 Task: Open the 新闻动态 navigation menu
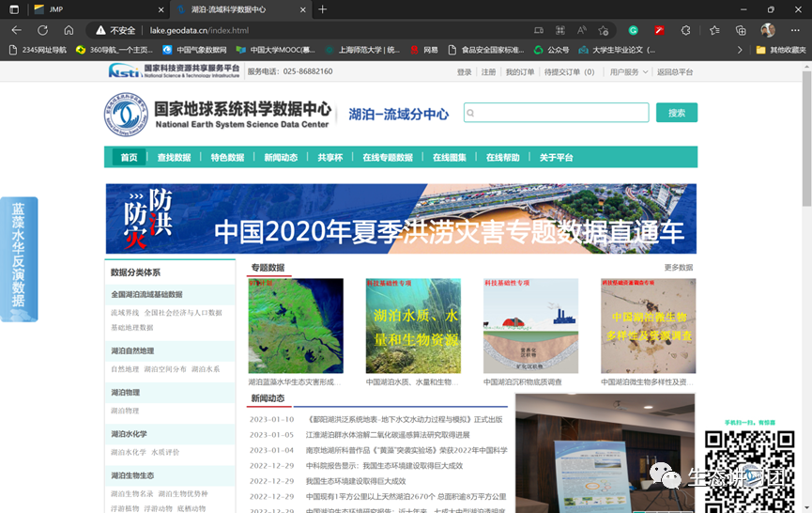[x=281, y=157]
